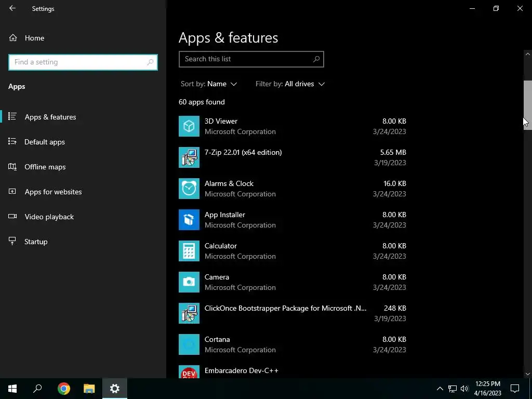Select ClickOnce Bootstrapper Package entry name
The image size is (532, 399).
(285, 309)
